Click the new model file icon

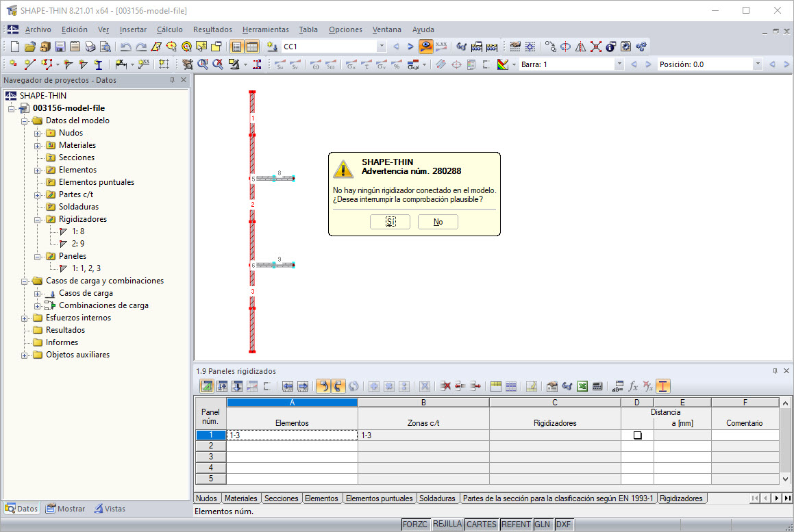tap(14, 47)
